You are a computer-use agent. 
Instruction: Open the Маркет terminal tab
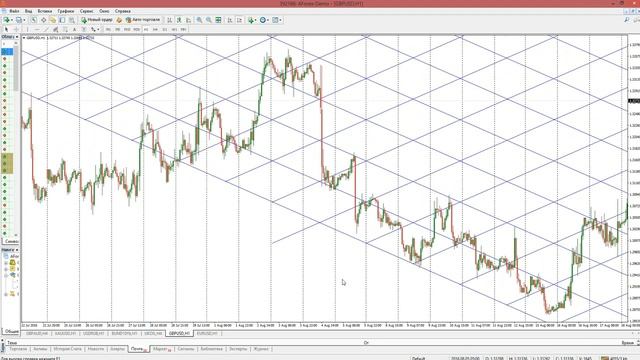pyautogui.click(x=162, y=349)
